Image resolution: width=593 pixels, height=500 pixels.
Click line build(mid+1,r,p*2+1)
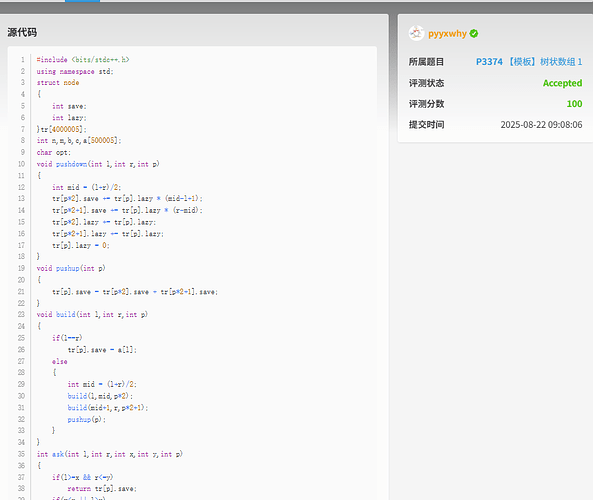pos(108,408)
